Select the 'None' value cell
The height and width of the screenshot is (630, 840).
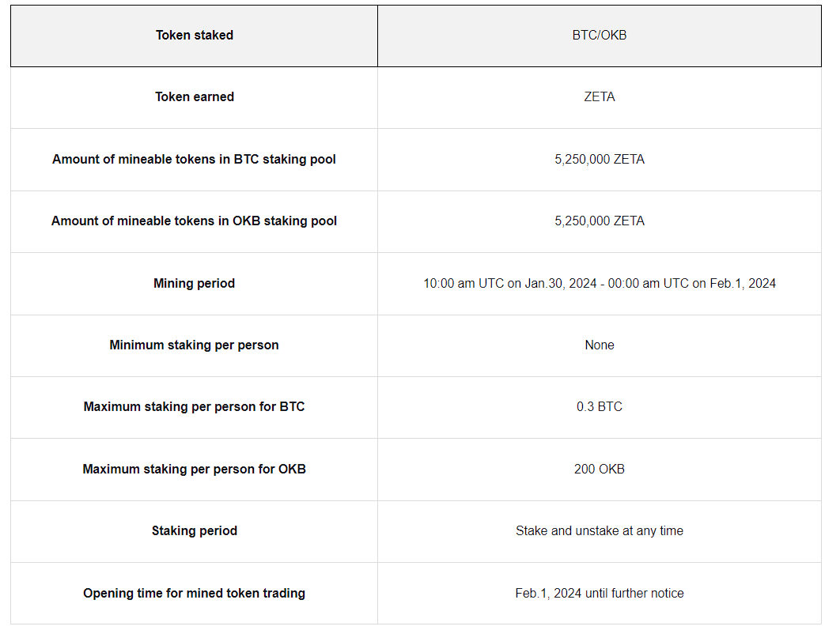[x=599, y=345]
